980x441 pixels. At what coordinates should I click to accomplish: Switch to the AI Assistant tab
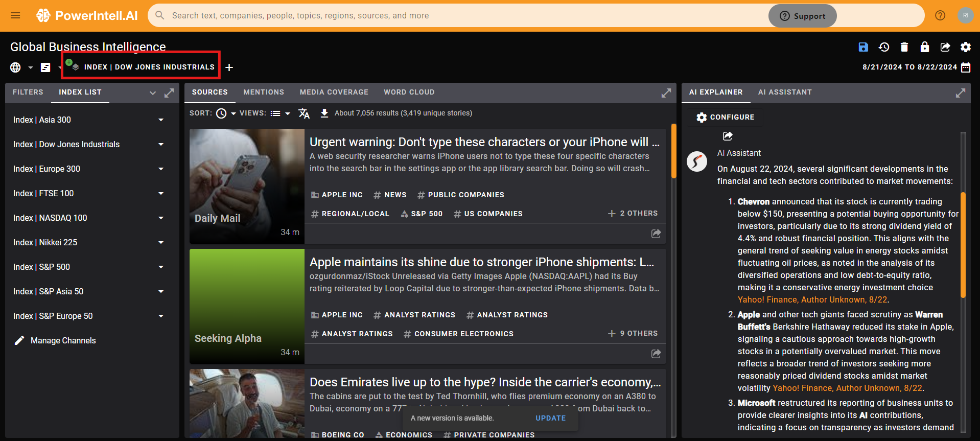[785, 92]
